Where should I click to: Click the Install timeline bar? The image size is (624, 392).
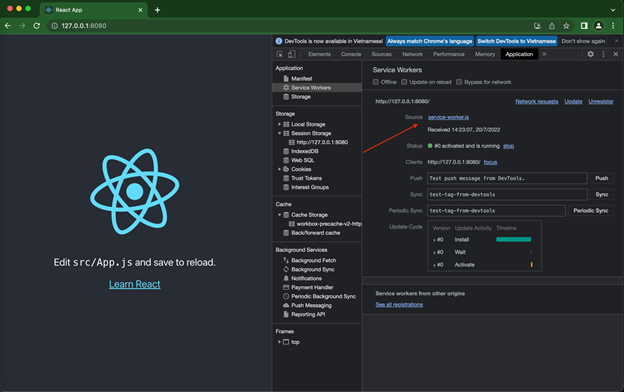(513, 240)
